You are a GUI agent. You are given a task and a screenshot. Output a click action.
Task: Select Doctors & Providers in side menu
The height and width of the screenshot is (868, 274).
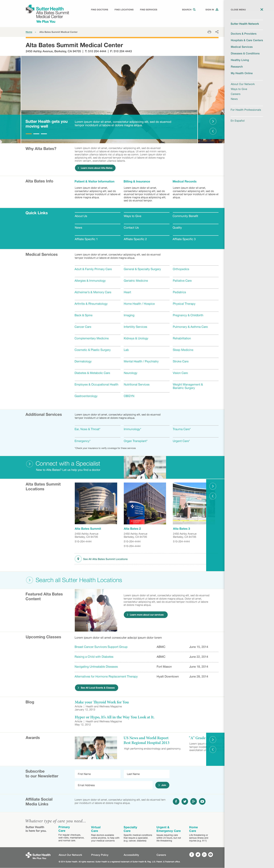(244, 34)
